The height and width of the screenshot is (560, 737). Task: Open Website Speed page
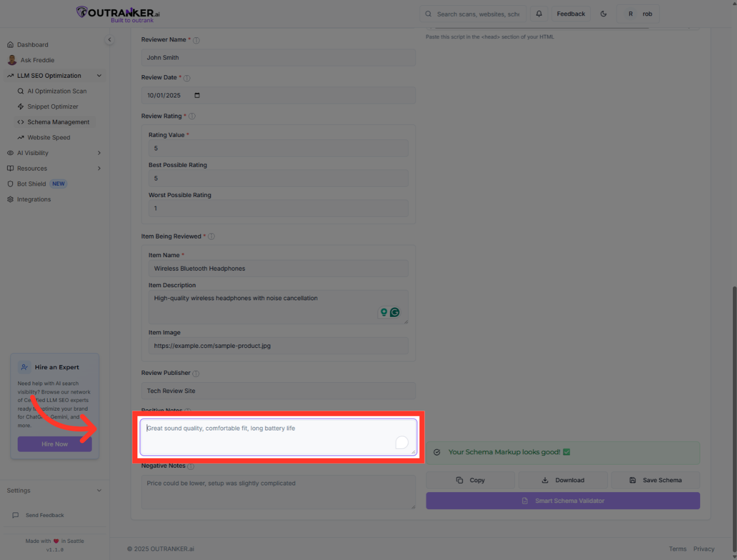[49, 138]
